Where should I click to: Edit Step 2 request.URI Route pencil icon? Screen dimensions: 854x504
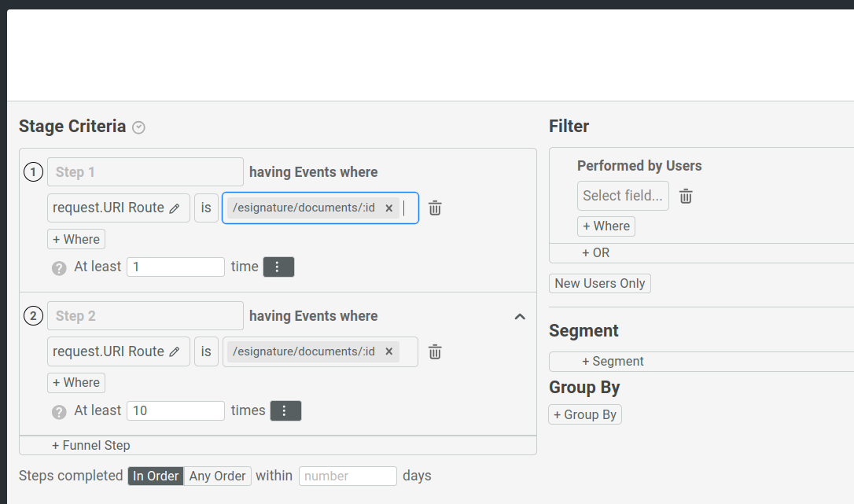[175, 352]
